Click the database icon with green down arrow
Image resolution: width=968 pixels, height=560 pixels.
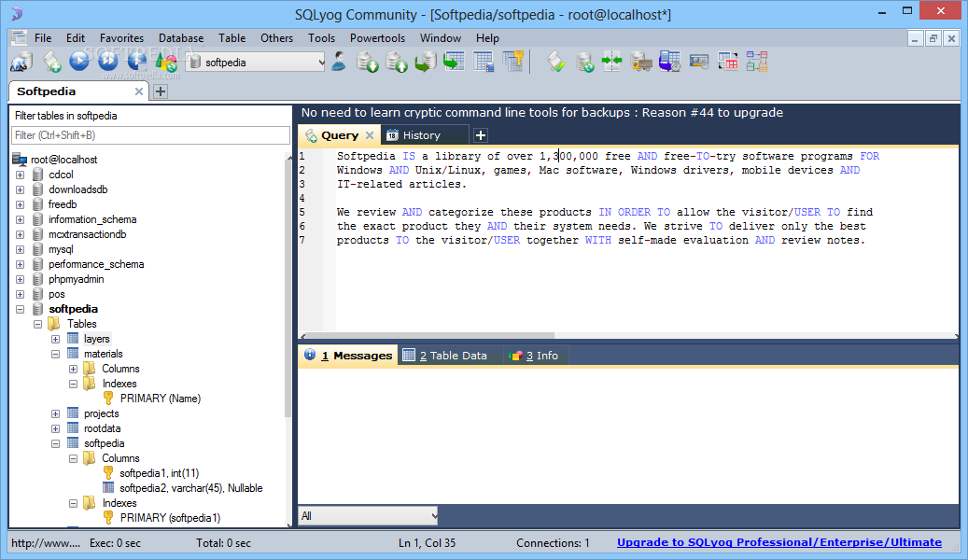[x=368, y=62]
